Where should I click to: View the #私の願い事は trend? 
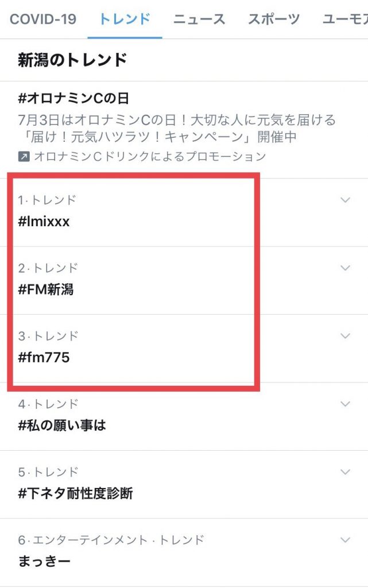click(x=62, y=425)
